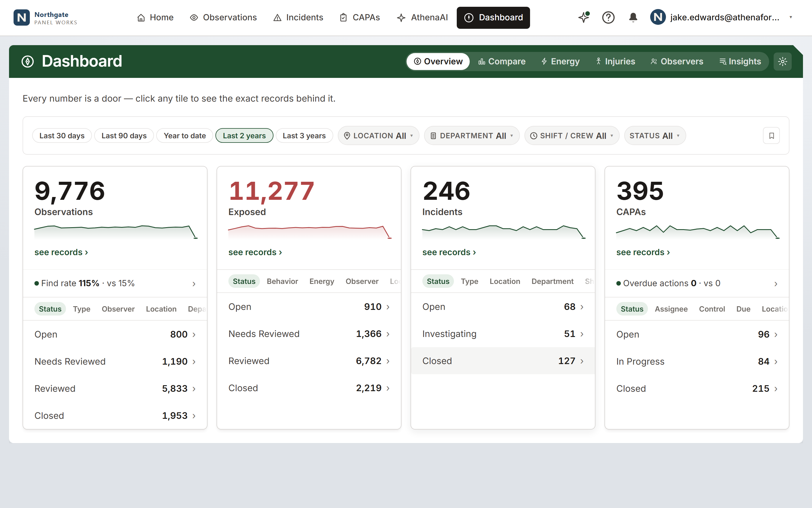
Task: Click the Northgate Panel Works logo
Action: click(45, 17)
